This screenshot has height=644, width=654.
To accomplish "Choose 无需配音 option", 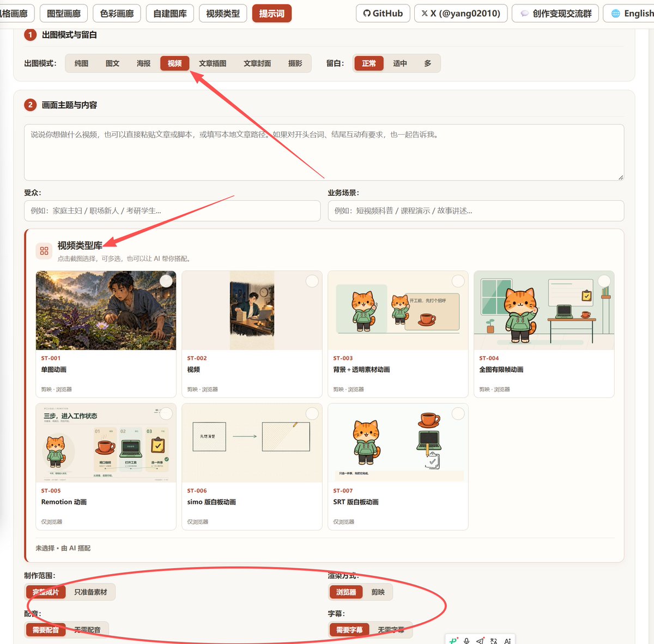I will coord(87,630).
